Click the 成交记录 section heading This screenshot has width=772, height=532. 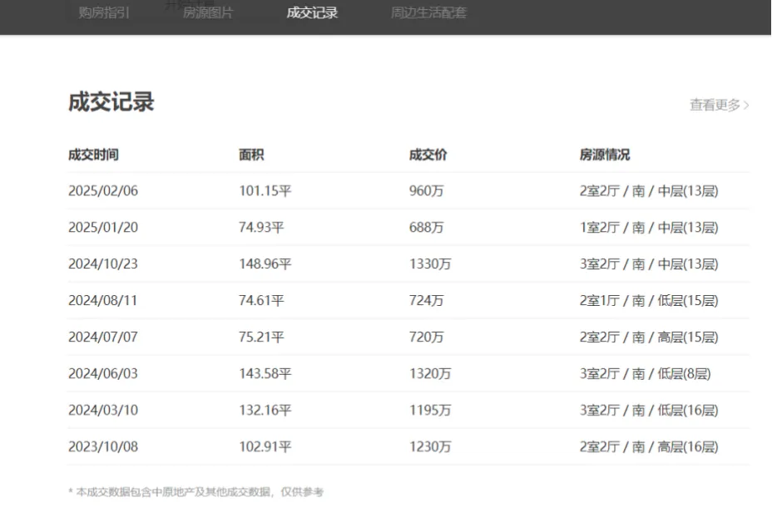click(111, 102)
